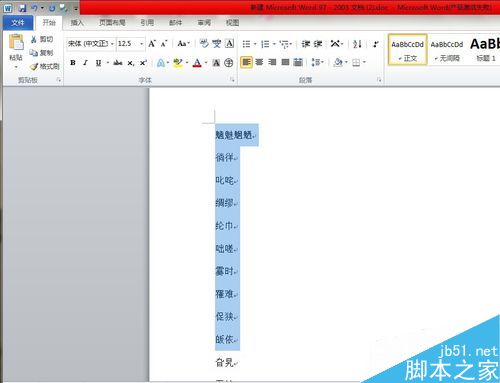Open the File (文件) tab
500x383 pixels.
click(18, 23)
